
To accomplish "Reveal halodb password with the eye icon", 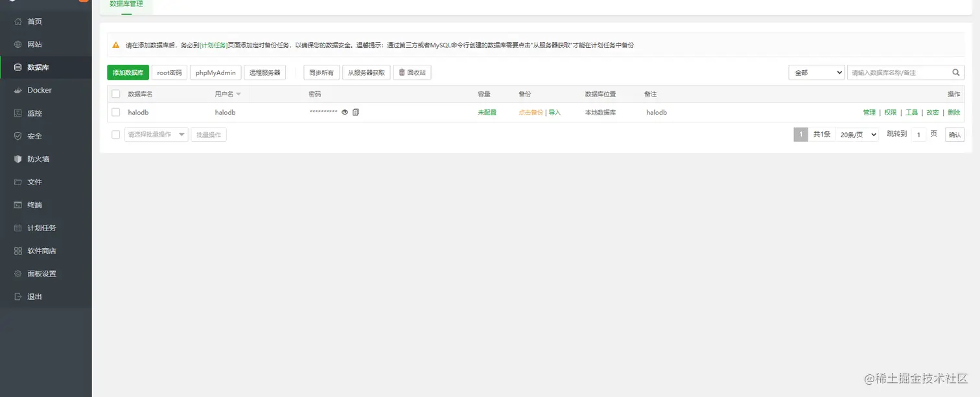I will click(345, 112).
